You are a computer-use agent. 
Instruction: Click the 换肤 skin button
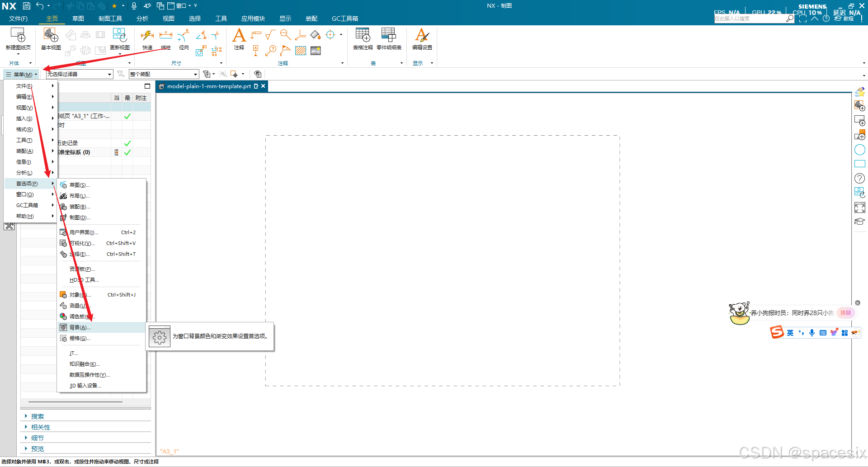point(845,313)
